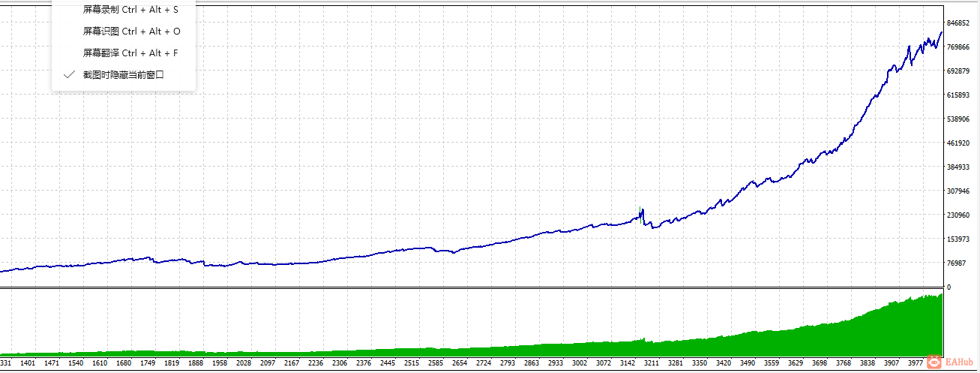Click the 846852 value on the balance axis
This screenshot has width=980, height=373.
pos(958,23)
